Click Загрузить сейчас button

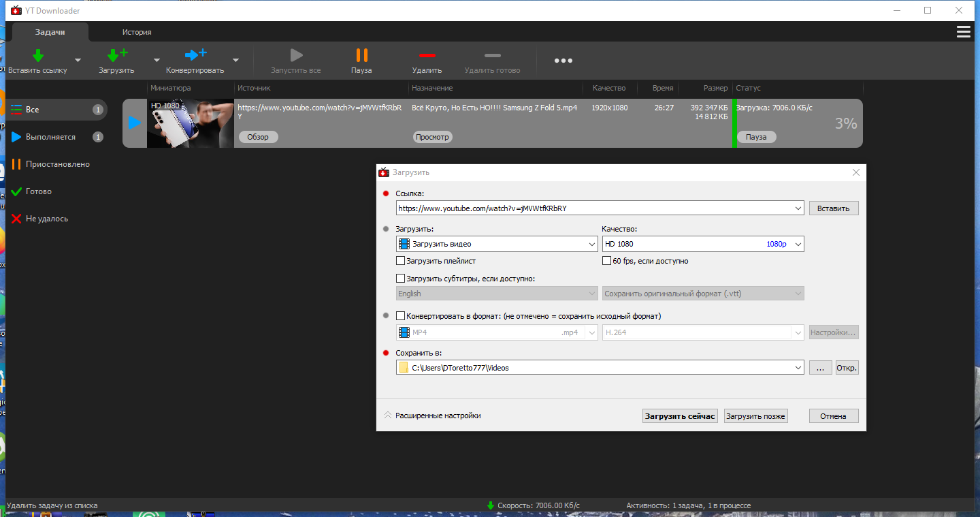680,416
